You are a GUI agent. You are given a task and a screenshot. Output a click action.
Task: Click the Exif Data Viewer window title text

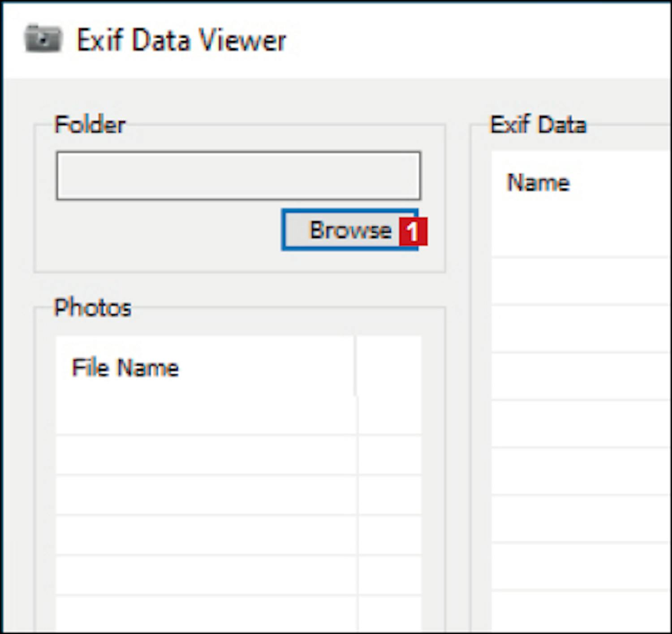point(181,40)
